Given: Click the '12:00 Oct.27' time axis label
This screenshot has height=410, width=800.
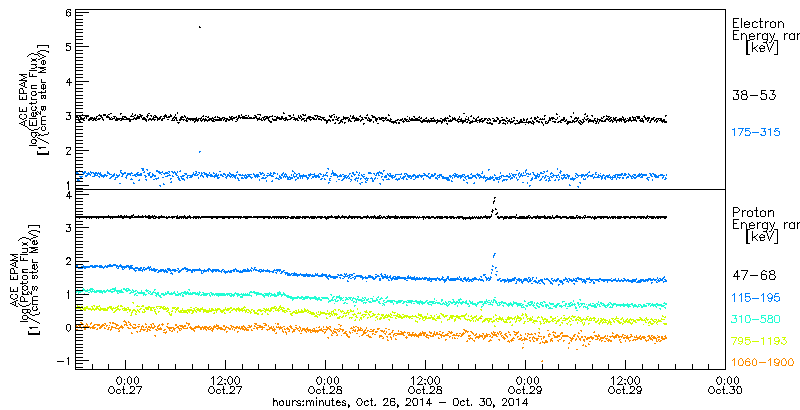Looking at the screenshot, I should click(226, 385).
